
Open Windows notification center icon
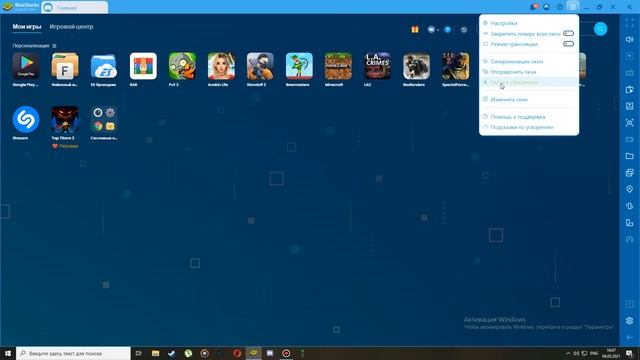coord(629,353)
